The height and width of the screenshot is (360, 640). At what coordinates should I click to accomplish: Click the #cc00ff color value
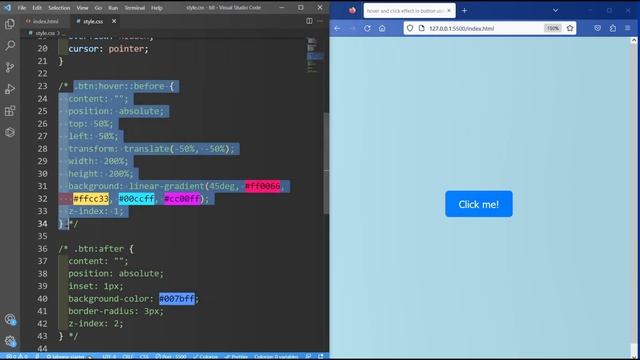pyautogui.click(x=182, y=199)
